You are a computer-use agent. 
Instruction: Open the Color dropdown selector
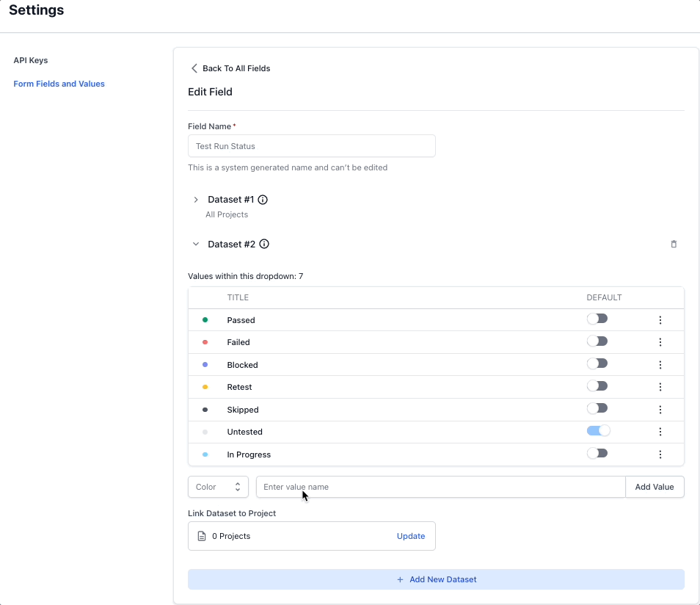point(218,487)
